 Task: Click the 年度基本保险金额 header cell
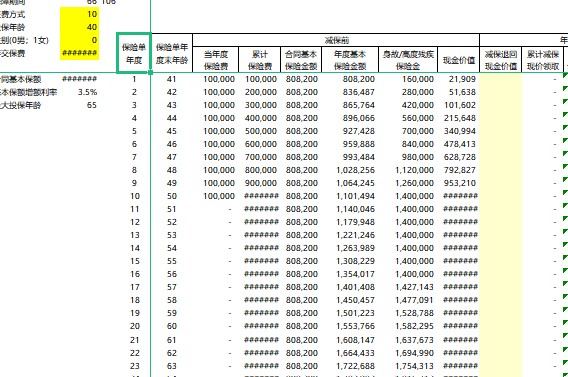[350, 60]
